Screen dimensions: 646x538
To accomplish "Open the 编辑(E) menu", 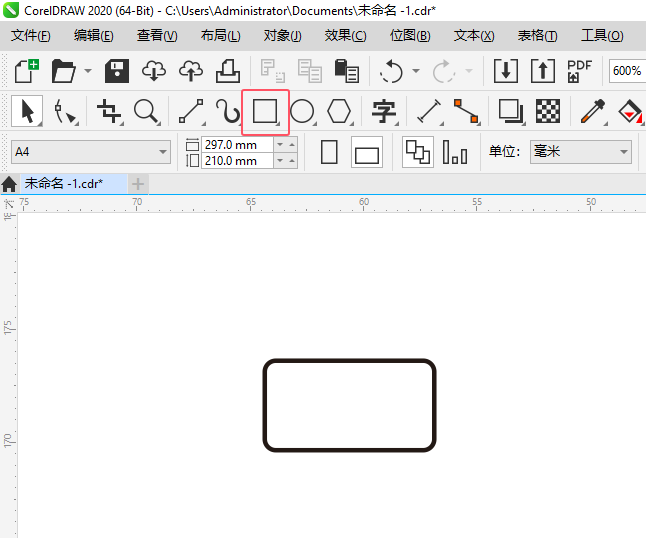I will tap(94, 35).
